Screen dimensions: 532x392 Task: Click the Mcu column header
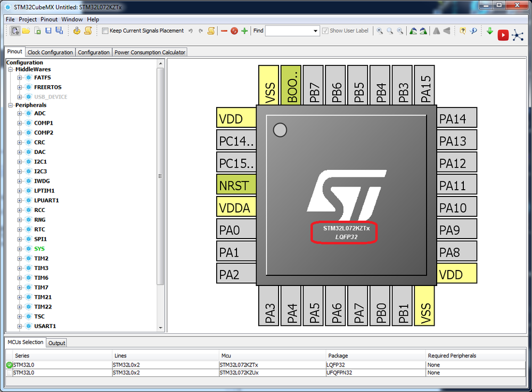[272, 356]
